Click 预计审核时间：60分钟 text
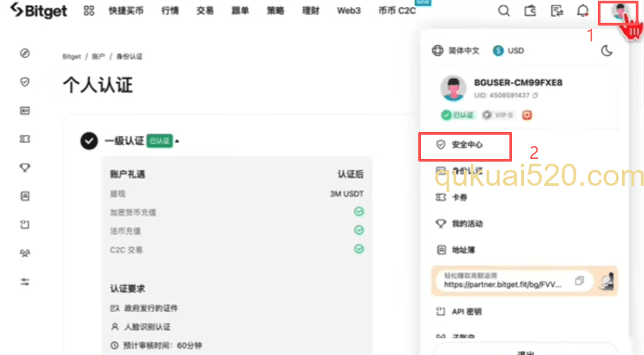This screenshot has height=355, width=644. 163,345
